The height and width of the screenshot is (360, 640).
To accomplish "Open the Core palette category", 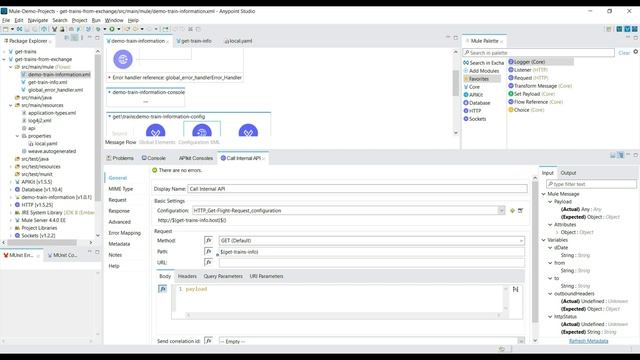I will pos(472,87).
